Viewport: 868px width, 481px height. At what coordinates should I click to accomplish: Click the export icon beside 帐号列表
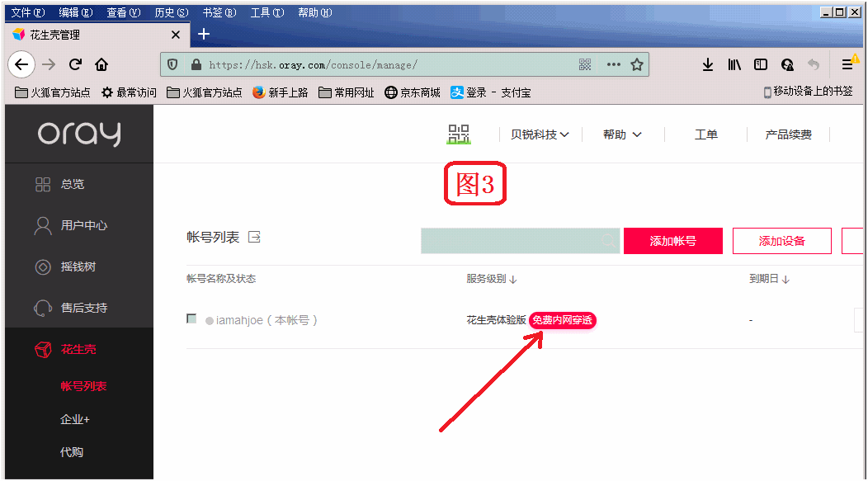pos(254,238)
